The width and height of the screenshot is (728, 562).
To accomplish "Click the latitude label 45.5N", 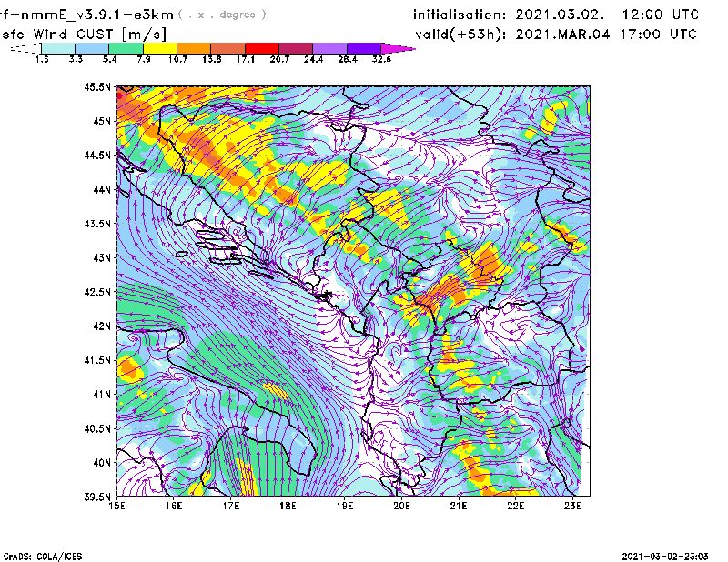I will pyautogui.click(x=97, y=86).
